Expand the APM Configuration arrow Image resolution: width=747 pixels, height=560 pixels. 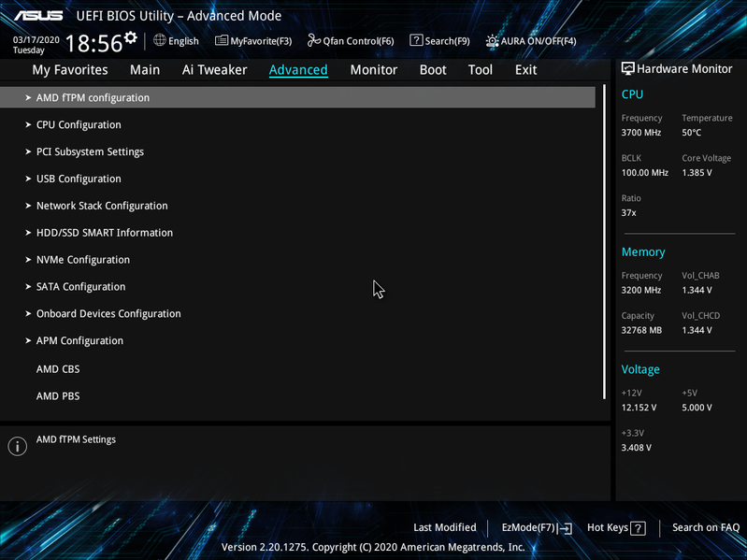tap(28, 340)
